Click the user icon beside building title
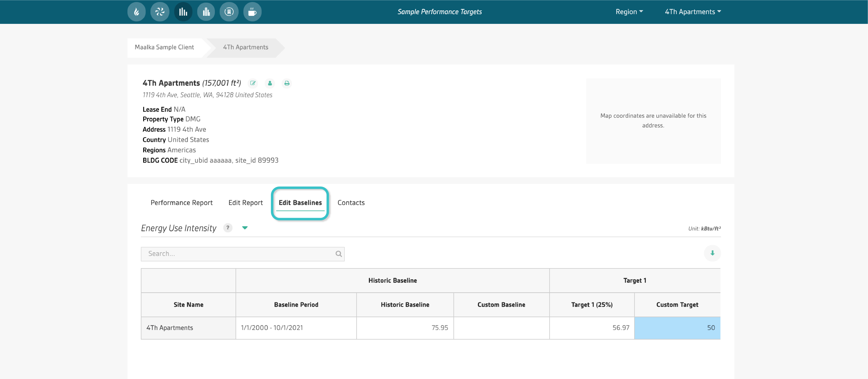This screenshot has height=379, width=868. [x=270, y=83]
